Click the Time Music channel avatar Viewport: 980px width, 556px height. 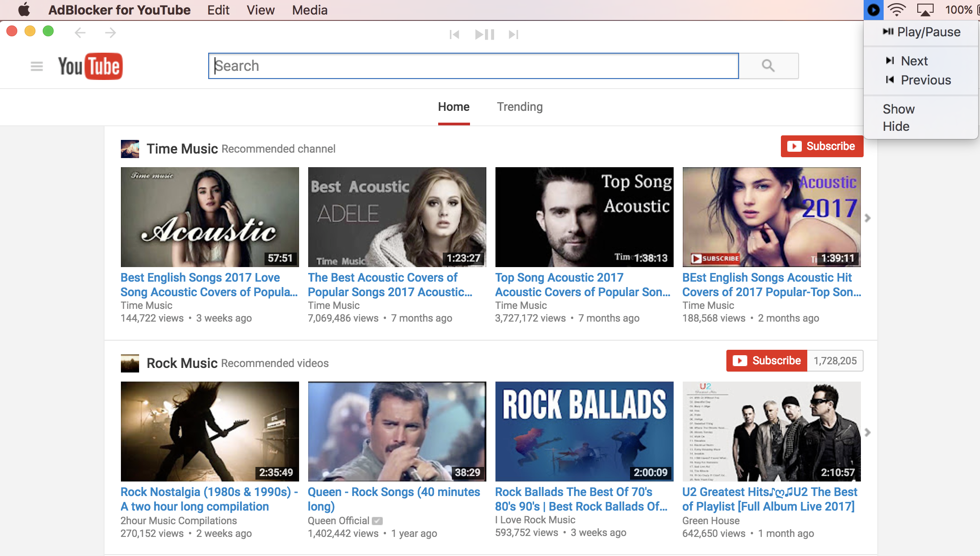[130, 149]
